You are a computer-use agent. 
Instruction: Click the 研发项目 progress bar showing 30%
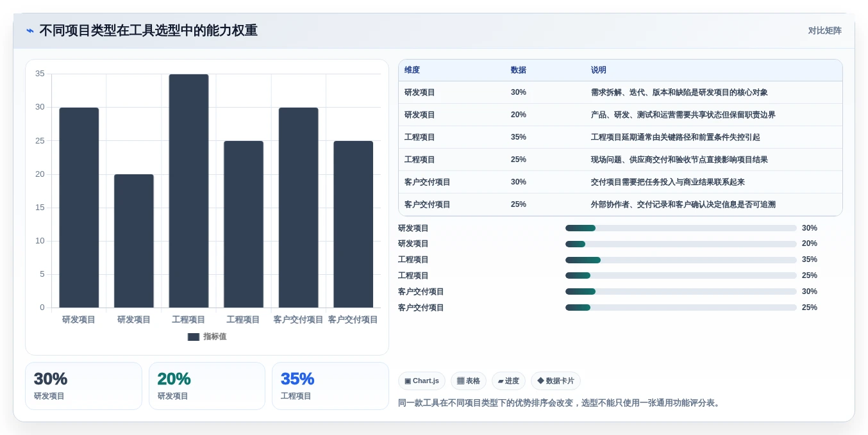[681, 228]
